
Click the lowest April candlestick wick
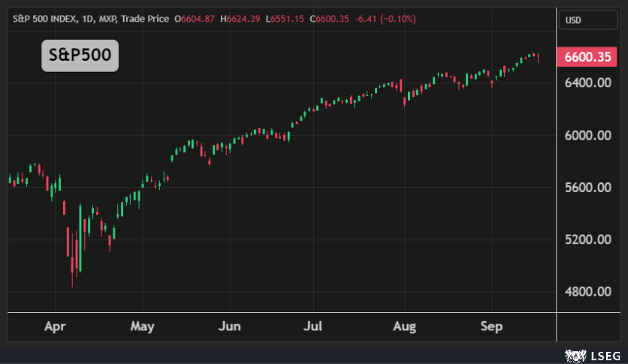[x=72, y=282]
